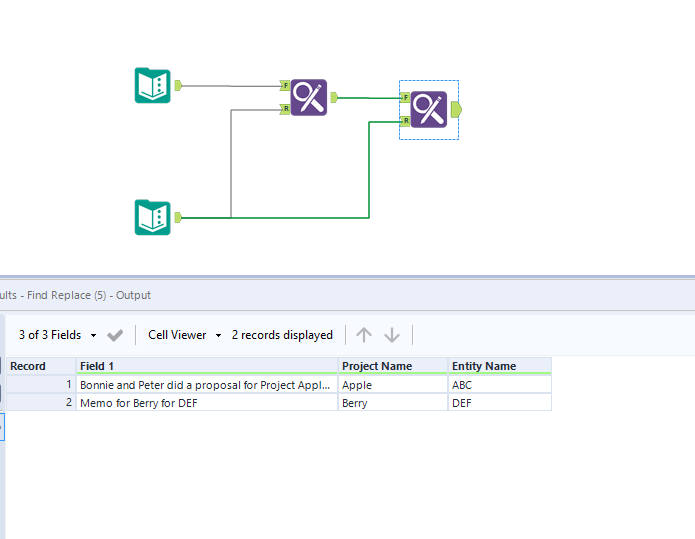Select the lower Text Input tool
695x539 pixels.
(152, 217)
